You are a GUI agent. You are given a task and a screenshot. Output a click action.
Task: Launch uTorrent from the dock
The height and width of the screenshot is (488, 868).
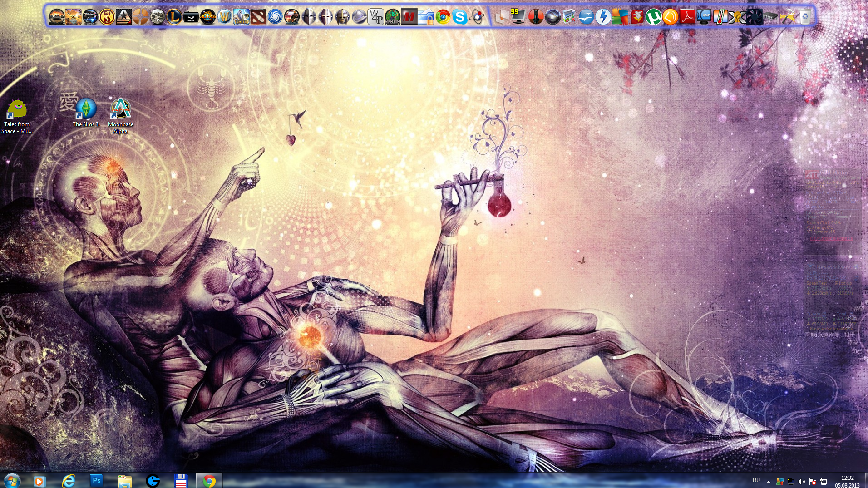point(653,17)
